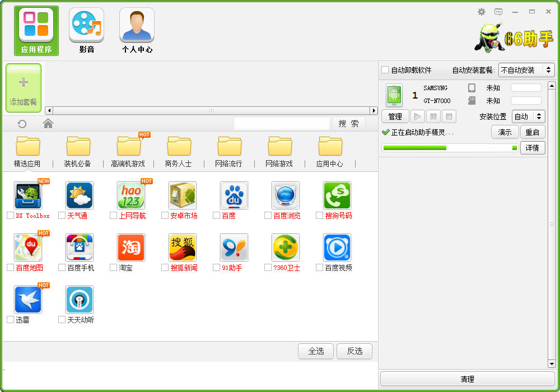Select the 淘宝 app icon
The image size is (560, 392).
click(x=130, y=248)
